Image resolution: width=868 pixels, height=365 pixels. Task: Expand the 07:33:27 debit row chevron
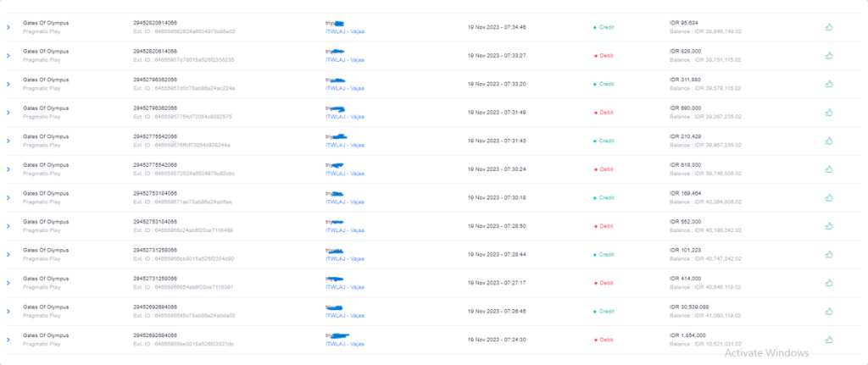click(x=8, y=56)
